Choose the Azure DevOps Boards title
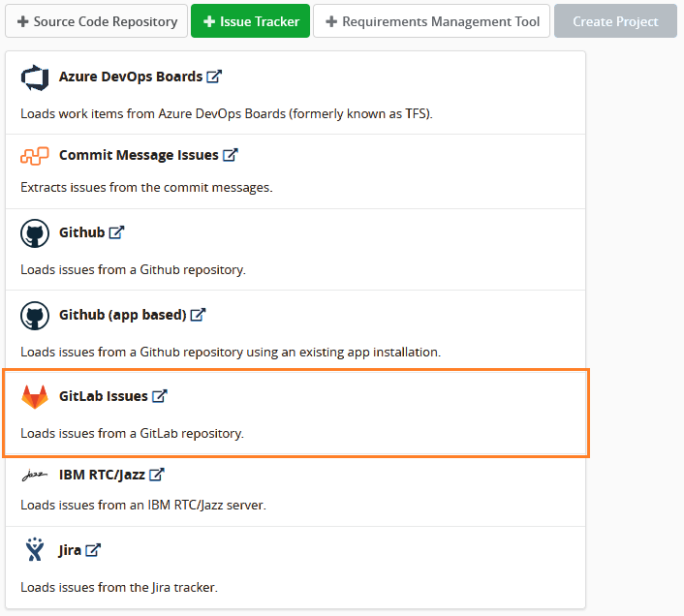The image size is (684, 616). click(131, 77)
